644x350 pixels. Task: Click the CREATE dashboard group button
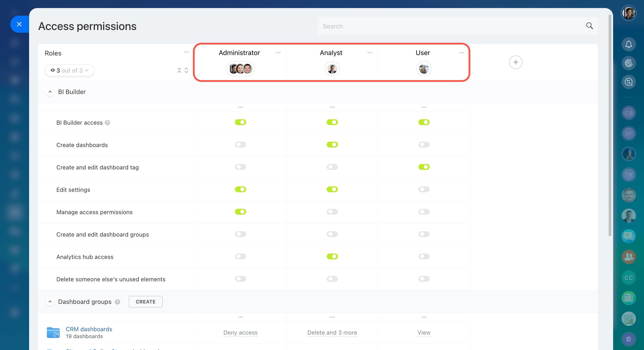click(145, 301)
